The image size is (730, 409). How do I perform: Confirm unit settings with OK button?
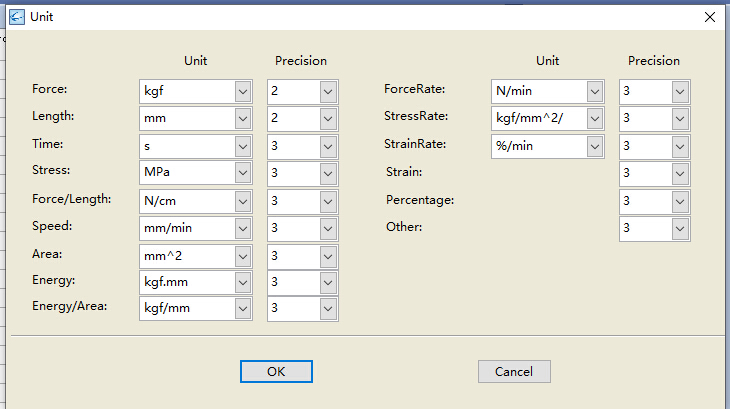(x=276, y=371)
